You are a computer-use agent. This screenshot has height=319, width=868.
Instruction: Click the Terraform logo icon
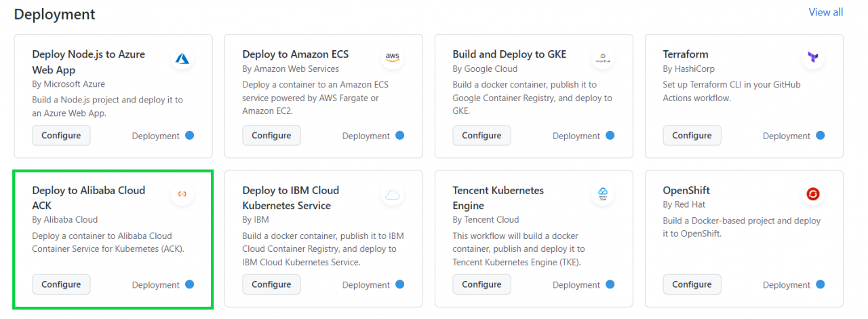[812, 58]
